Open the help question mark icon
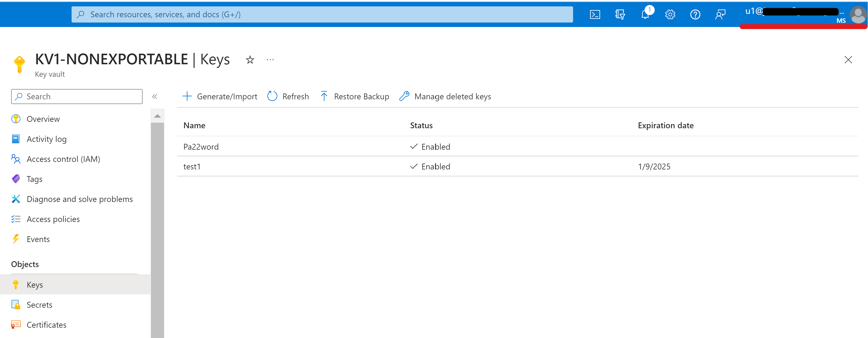This screenshot has width=868, height=338. tap(695, 14)
